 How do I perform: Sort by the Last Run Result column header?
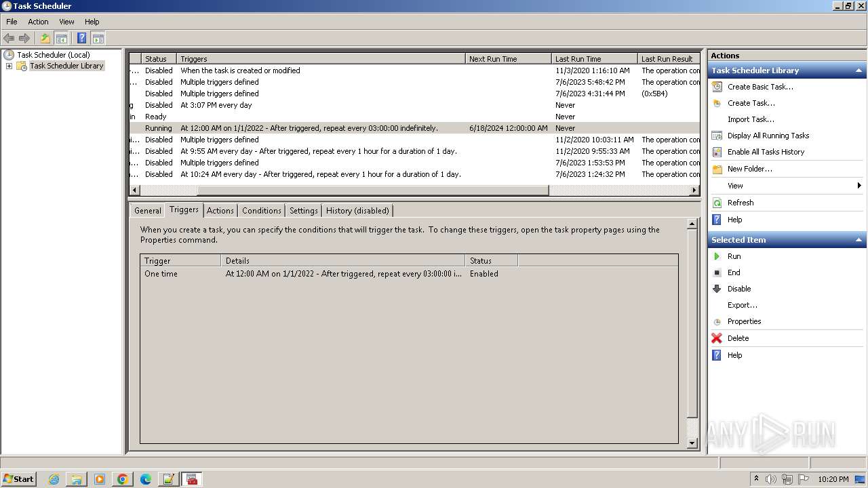(669, 59)
